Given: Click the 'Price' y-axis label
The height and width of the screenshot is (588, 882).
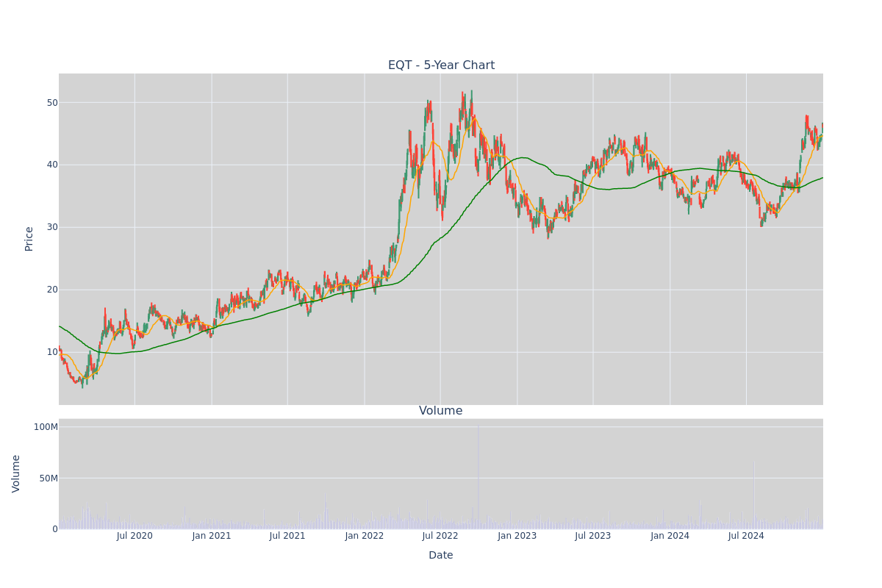Looking at the screenshot, I should coord(29,239).
